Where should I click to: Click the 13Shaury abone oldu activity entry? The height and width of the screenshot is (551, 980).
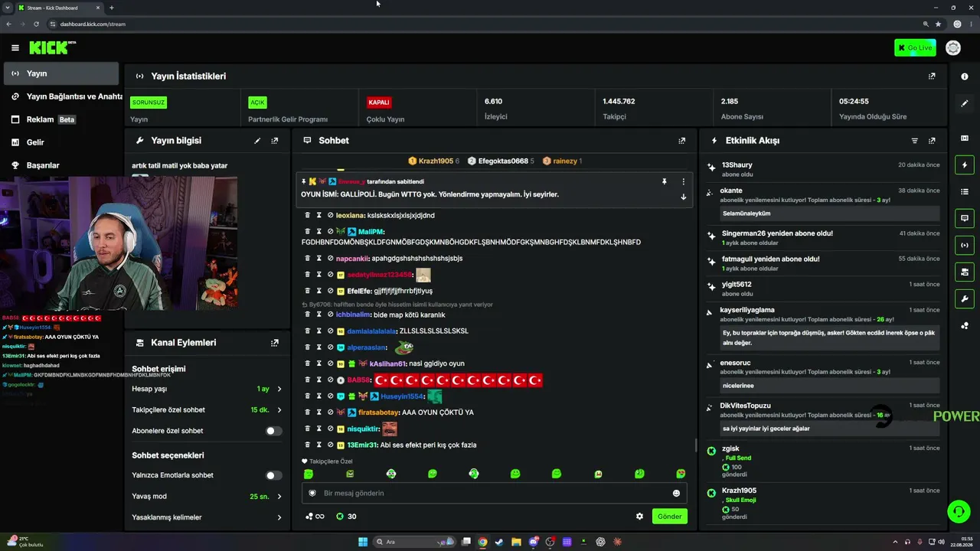[823, 169]
